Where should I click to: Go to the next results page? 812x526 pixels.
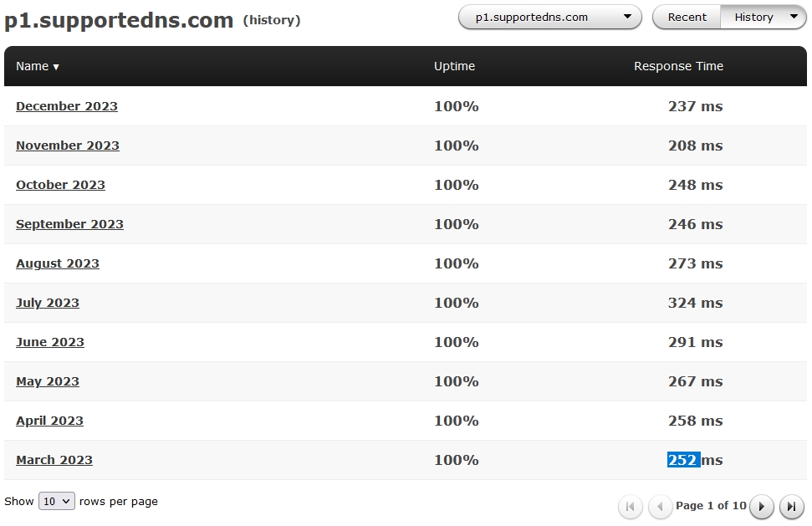click(761, 506)
